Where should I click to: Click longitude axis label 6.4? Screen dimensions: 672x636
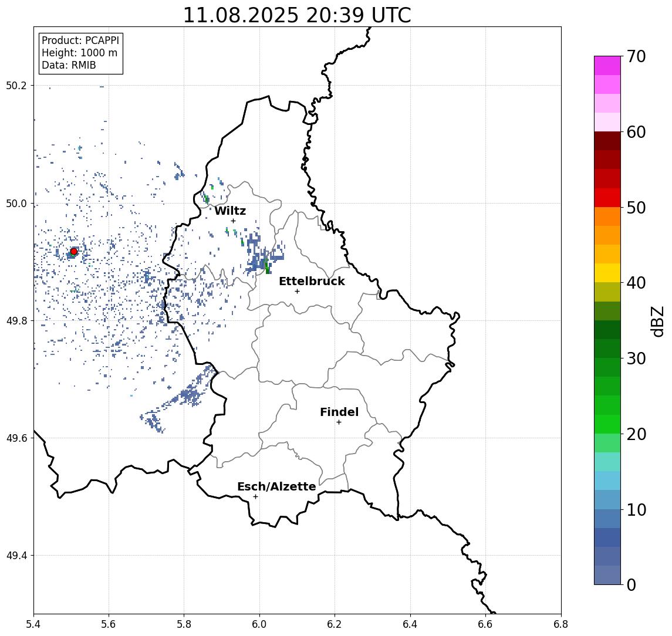pyautogui.click(x=410, y=624)
